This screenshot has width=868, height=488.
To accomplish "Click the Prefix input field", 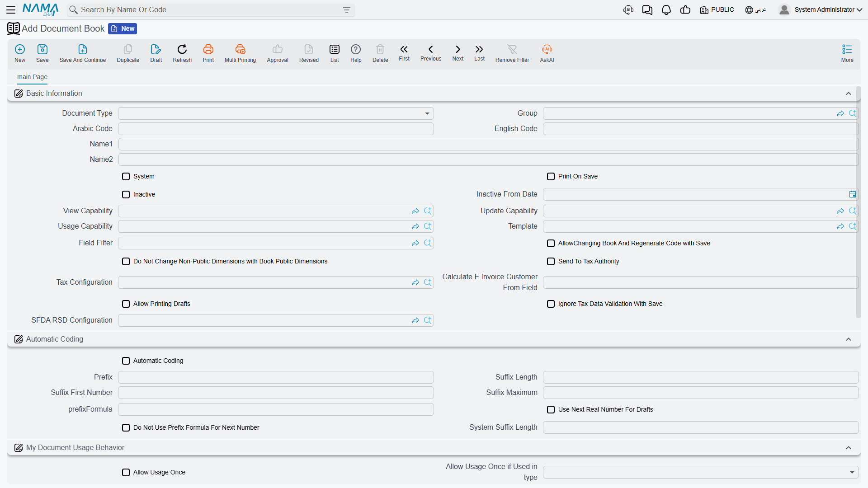I will pos(276,377).
